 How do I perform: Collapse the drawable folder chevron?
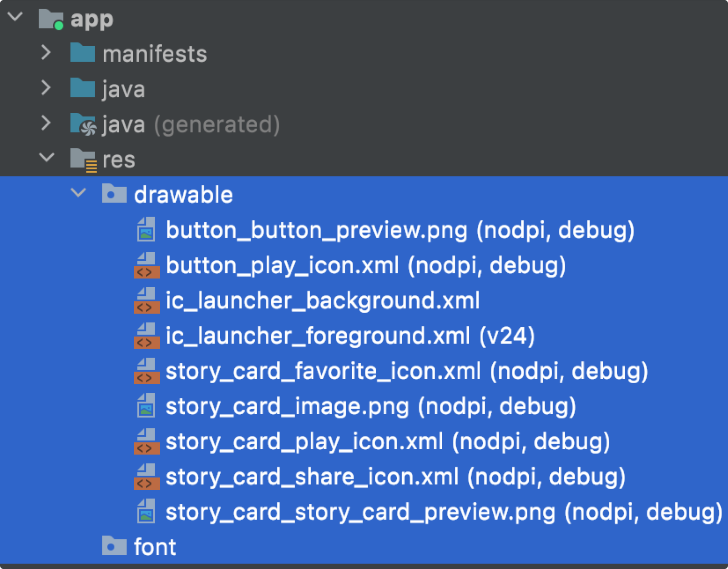pos(78,193)
